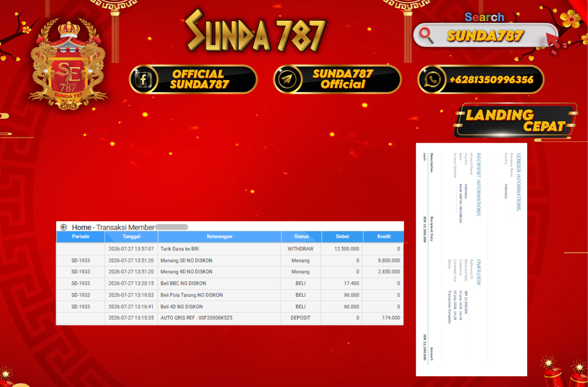Select the Tarik Dana ke BRI entry
Viewport: 588px width, 387px height.
click(x=180, y=249)
